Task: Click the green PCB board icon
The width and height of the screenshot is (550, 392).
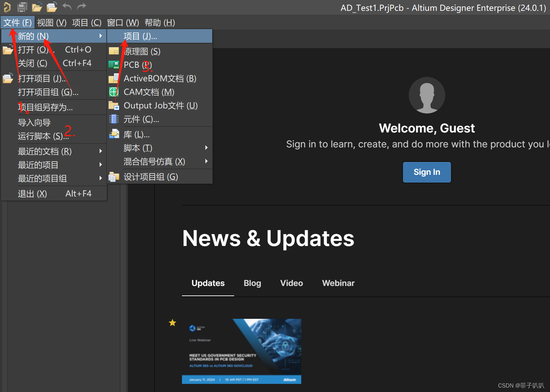Action: click(114, 64)
